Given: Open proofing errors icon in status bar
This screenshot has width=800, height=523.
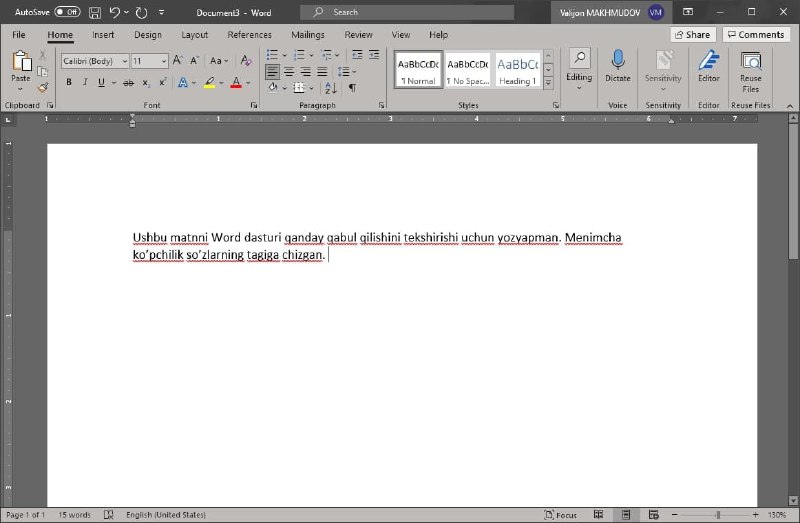Looking at the screenshot, I should point(109,514).
